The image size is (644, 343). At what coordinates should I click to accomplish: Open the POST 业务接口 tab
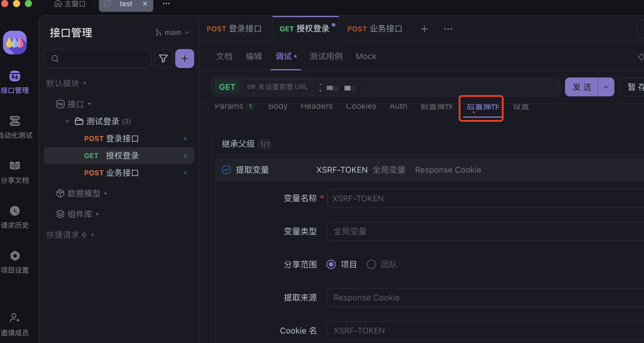click(x=374, y=29)
